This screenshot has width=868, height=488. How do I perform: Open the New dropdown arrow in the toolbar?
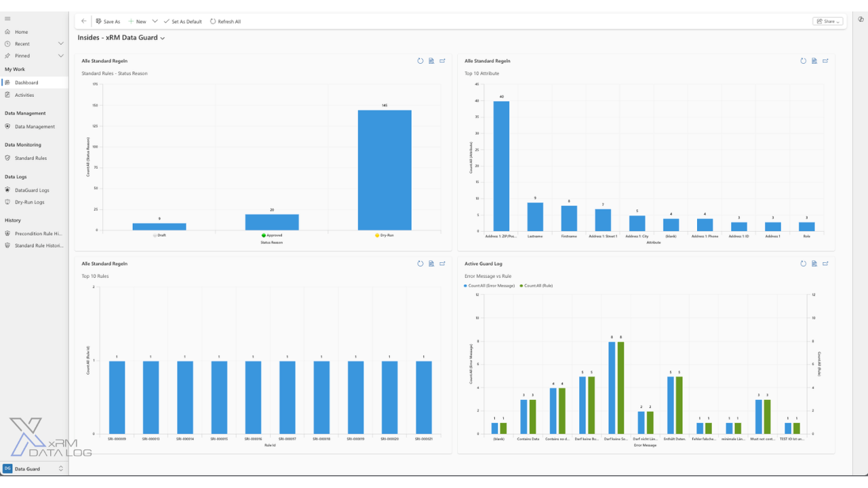155,22
